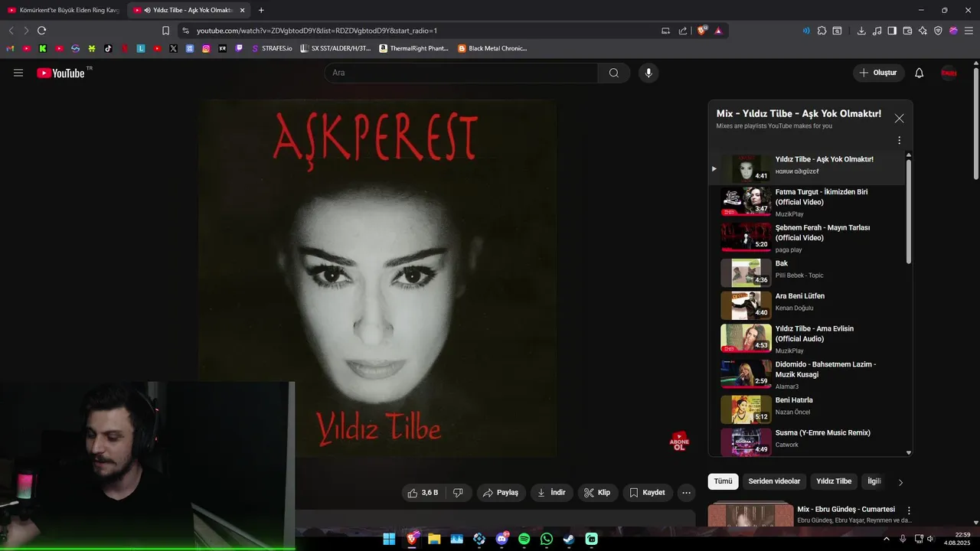Open the Mix playlist options three-dot menu
The width and height of the screenshot is (980, 551).
point(899,141)
